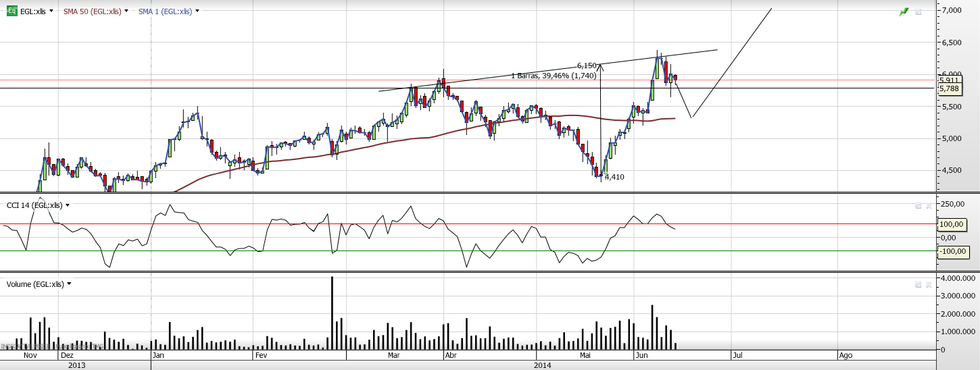Click the Fev label on time axis
This screenshot has width=980, height=370.
[x=262, y=354]
